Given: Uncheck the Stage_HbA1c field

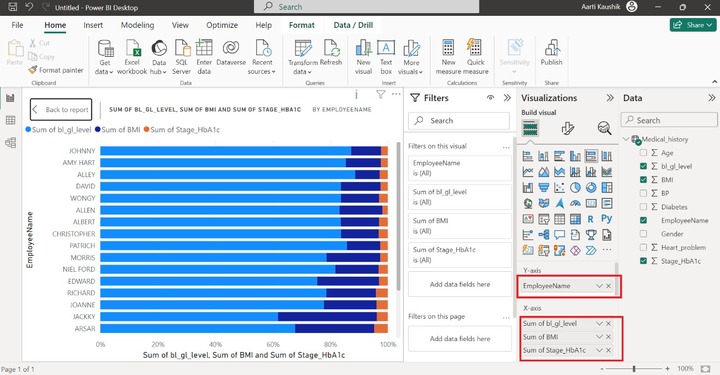Looking at the screenshot, I should coord(643,261).
